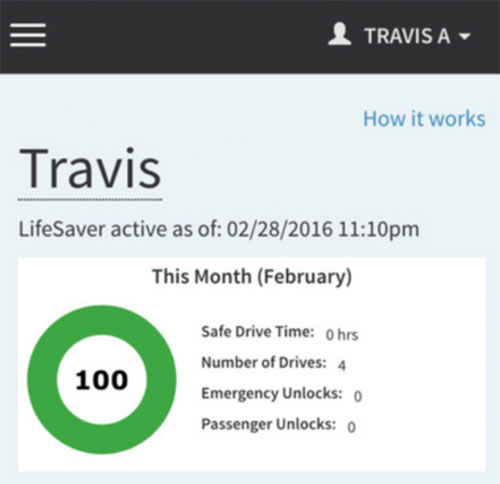Follow the How it works link
The image size is (500, 484).
coord(424,119)
